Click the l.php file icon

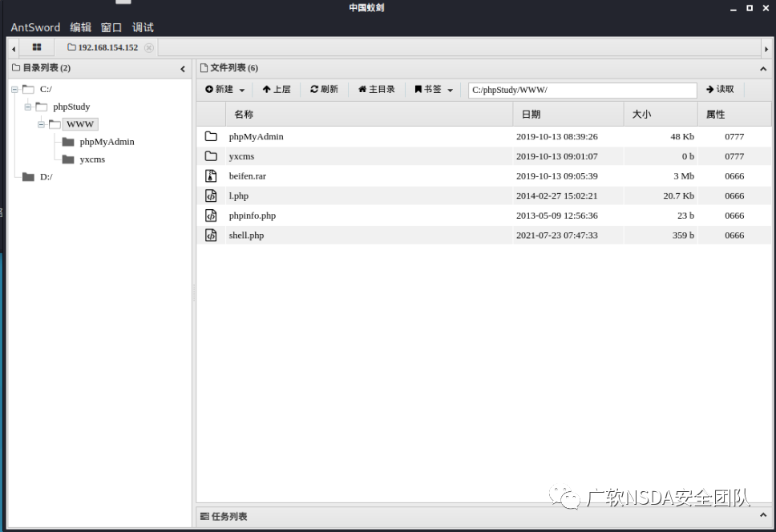(211, 195)
